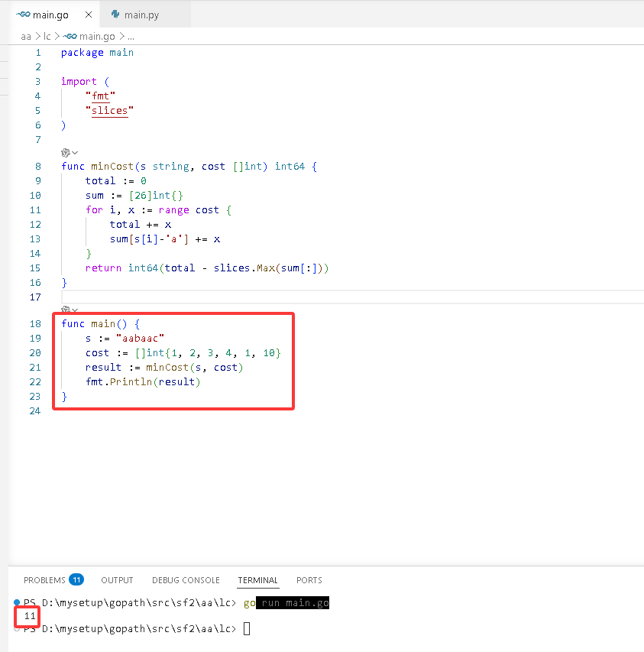Viewport: 644px width, 652px height.
Task: Open the code lens icon above func main
Action: pos(65,310)
